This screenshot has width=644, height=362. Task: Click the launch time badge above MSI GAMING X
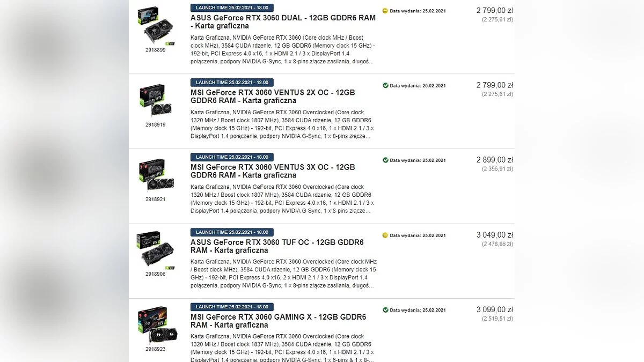point(232,307)
